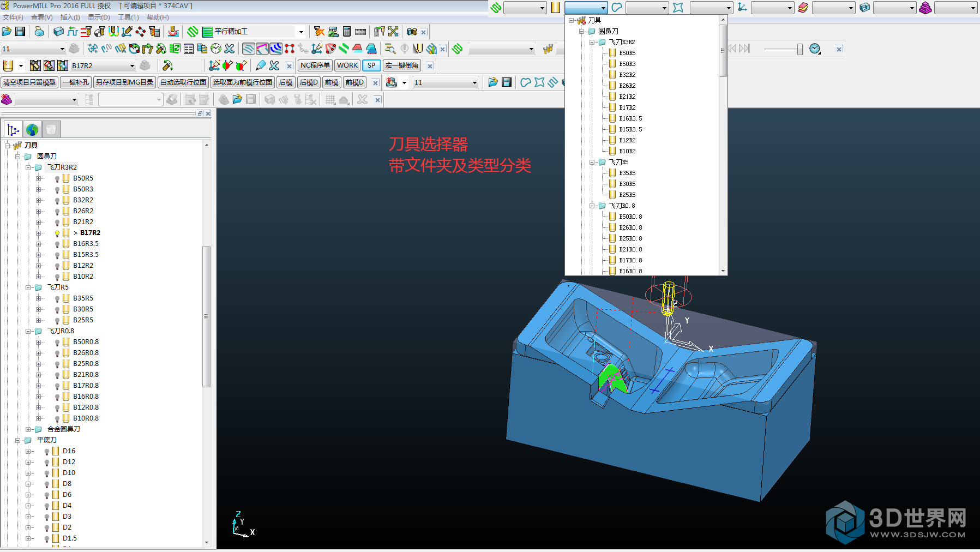The image size is (980, 552).
Task: Open the 文件(F) menu
Action: click(x=13, y=17)
